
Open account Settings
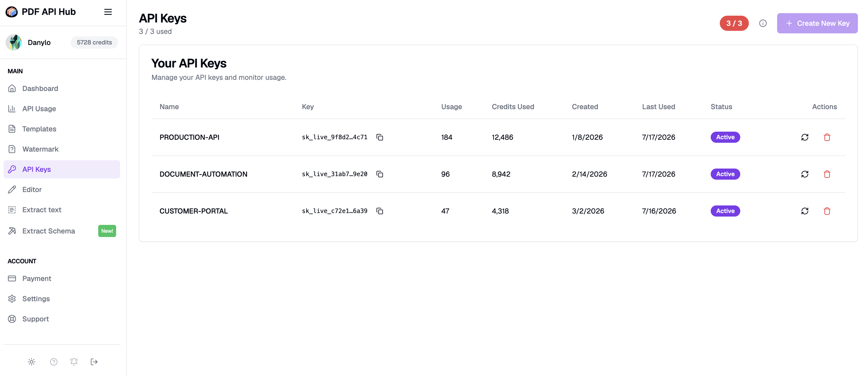click(x=62, y=299)
